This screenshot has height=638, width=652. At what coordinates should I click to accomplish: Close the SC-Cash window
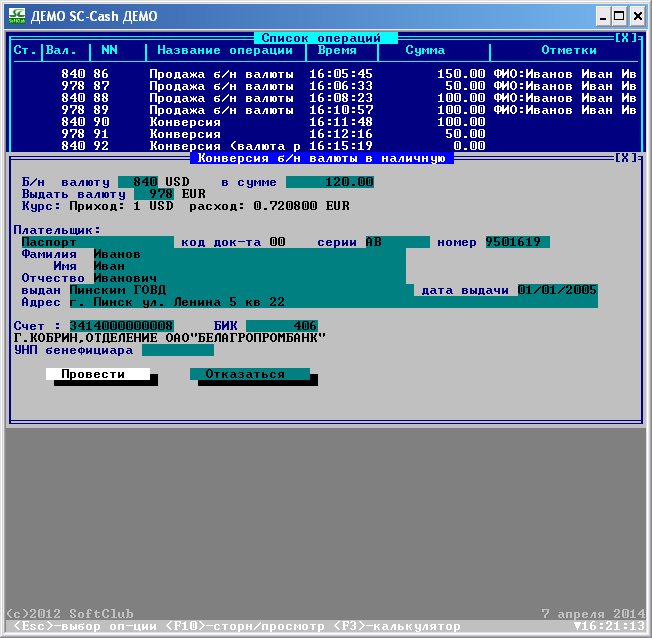(x=637, y=17)
